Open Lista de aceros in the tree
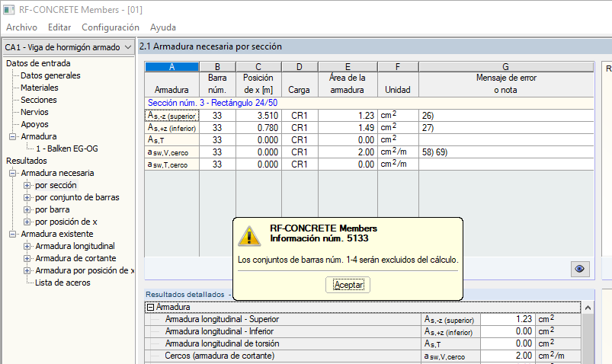 coord(62,283)
